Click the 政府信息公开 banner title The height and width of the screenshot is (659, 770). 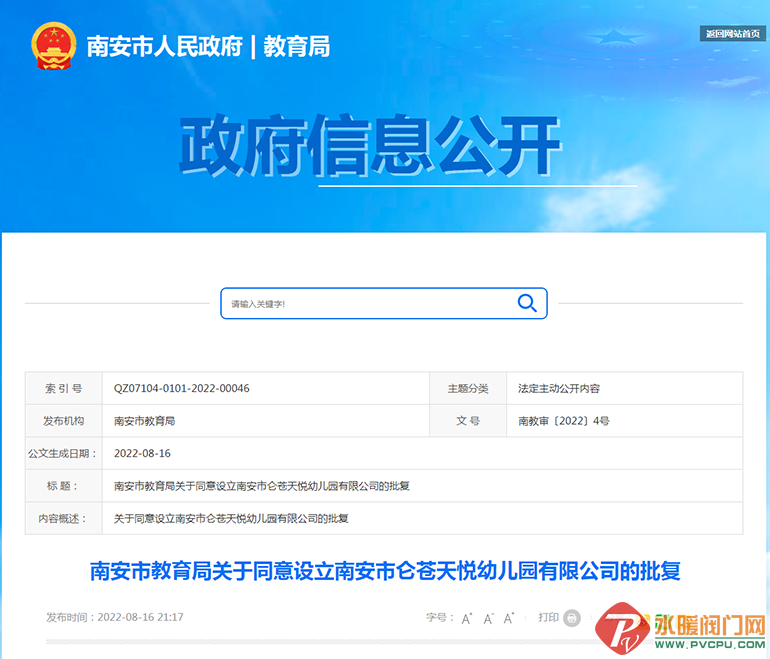tap(370, 145)
